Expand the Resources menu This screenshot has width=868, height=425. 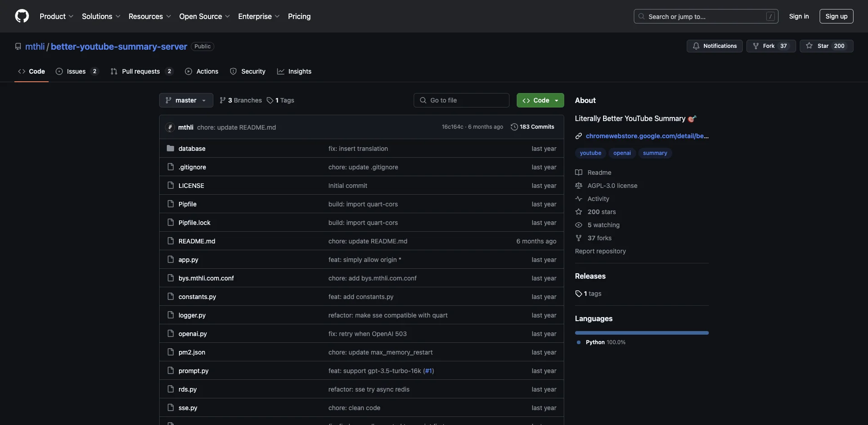[x=150, y=16]
